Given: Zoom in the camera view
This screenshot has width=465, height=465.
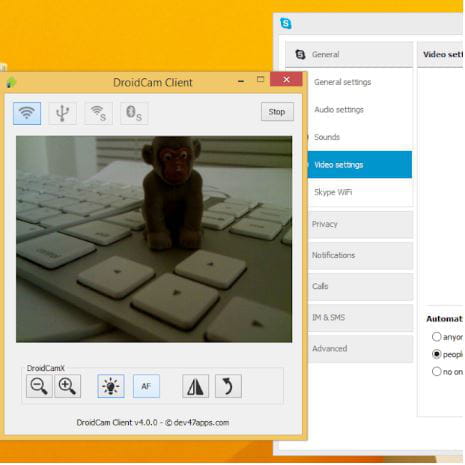Looking at the screenshot, I should [67, 386].
